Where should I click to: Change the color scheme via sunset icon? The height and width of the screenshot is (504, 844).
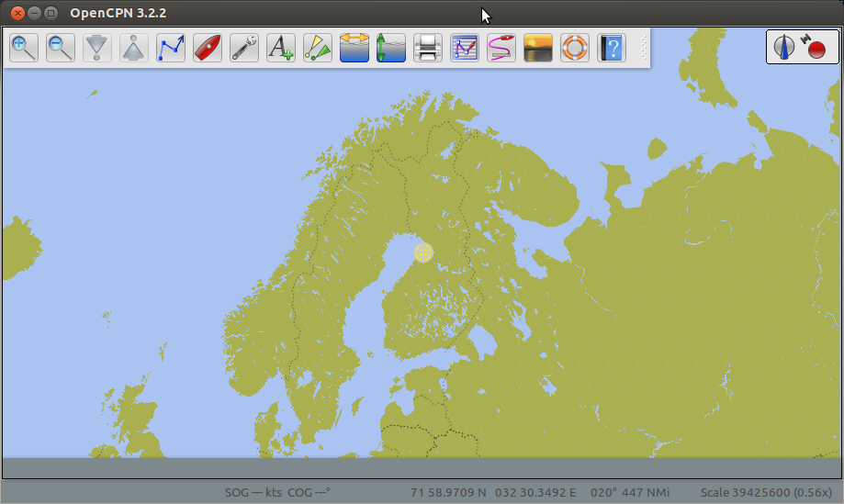tap(538, 48)
